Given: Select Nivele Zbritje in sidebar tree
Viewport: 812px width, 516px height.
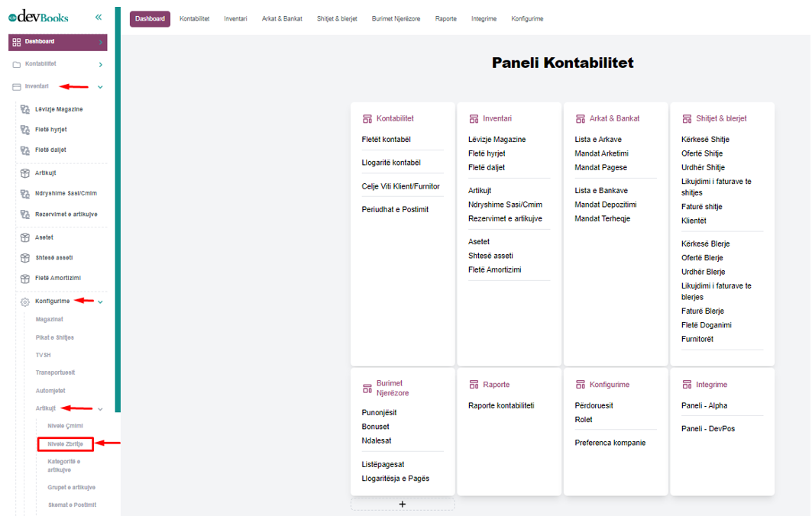Looking at the screenshot, I should (x=65, y=443).
